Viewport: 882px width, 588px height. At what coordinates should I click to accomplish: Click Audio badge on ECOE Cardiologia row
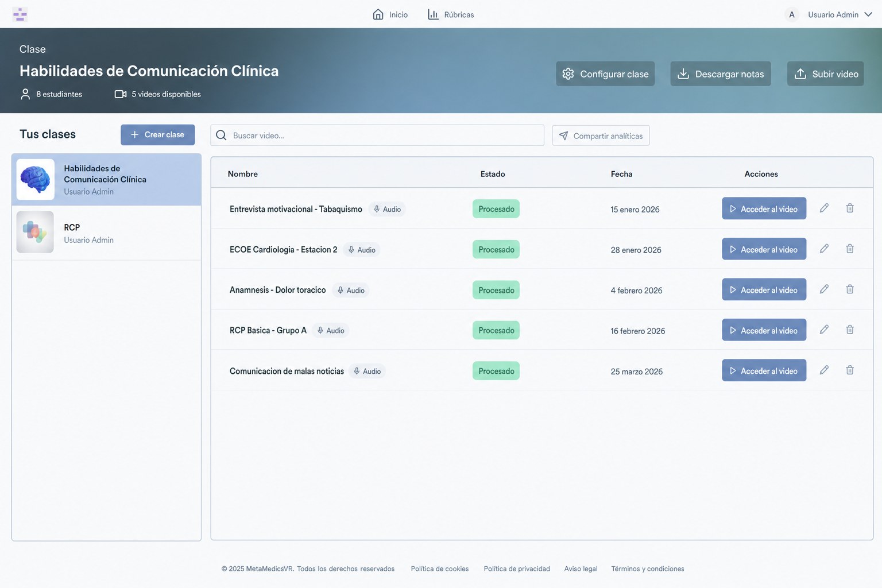pyautogui.click(x=362, y=250)
